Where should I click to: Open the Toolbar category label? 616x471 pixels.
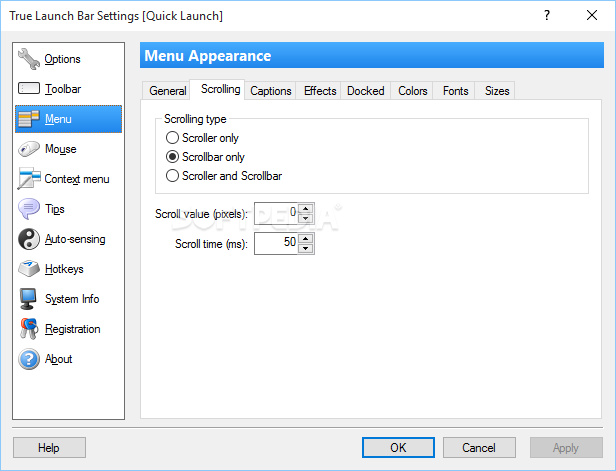pyautogui.click(x=63, y=89)
